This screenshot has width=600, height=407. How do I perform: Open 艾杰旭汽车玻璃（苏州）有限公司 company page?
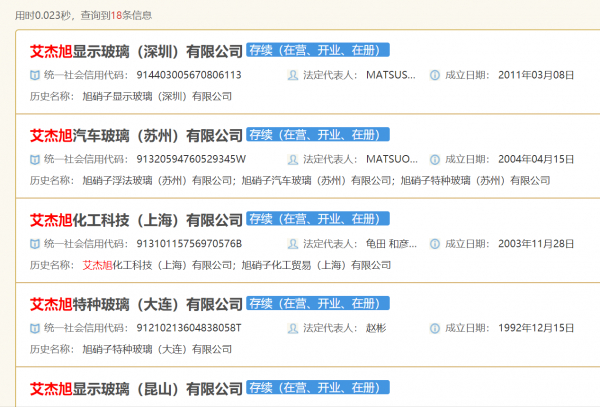136,135
